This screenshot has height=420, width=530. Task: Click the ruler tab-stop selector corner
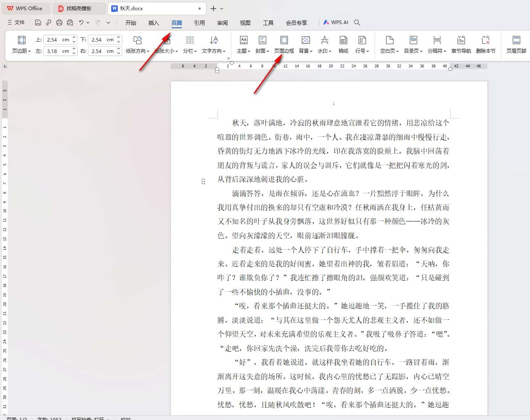pos(5,66)
